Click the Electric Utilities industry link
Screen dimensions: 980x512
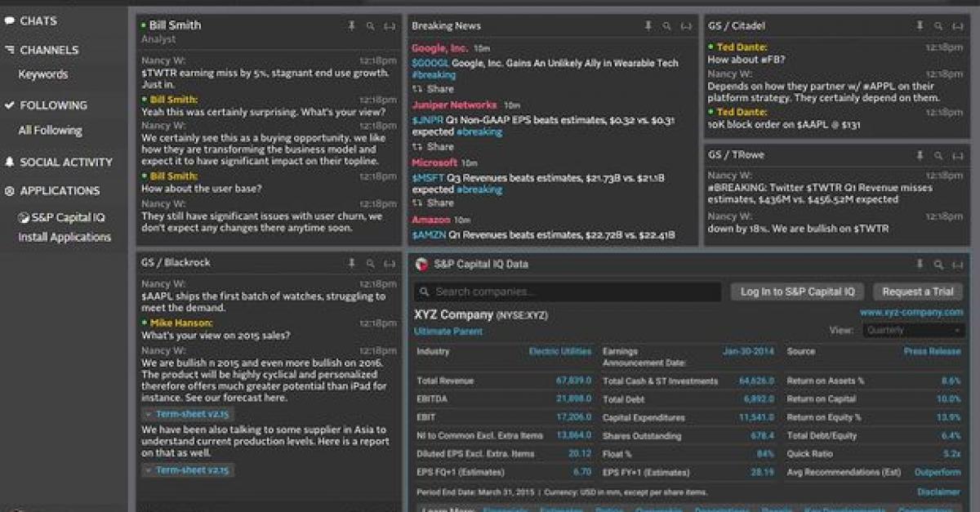pyautogui.click(x=560, y=351)
